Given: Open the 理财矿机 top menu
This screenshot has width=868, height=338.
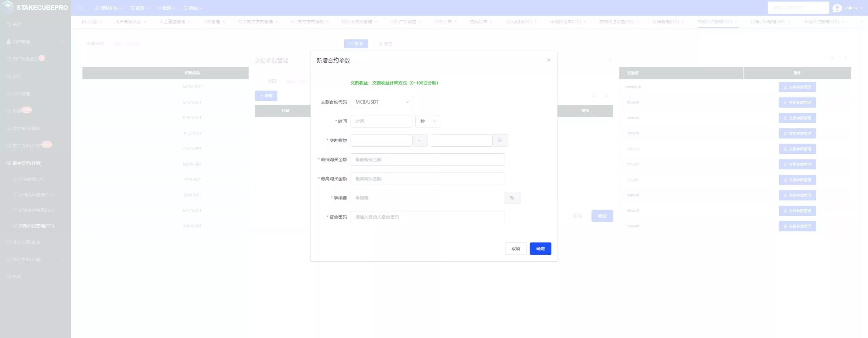Looking at the screenshot, I should tap(108, 8).
